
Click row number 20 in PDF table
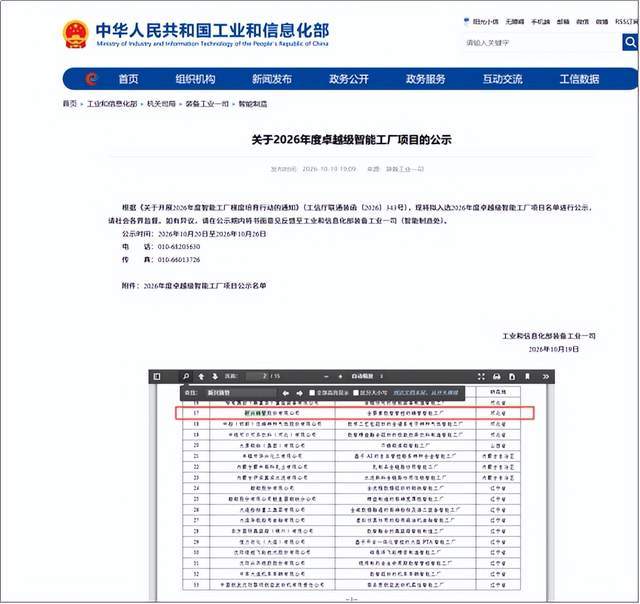(196, 445)
